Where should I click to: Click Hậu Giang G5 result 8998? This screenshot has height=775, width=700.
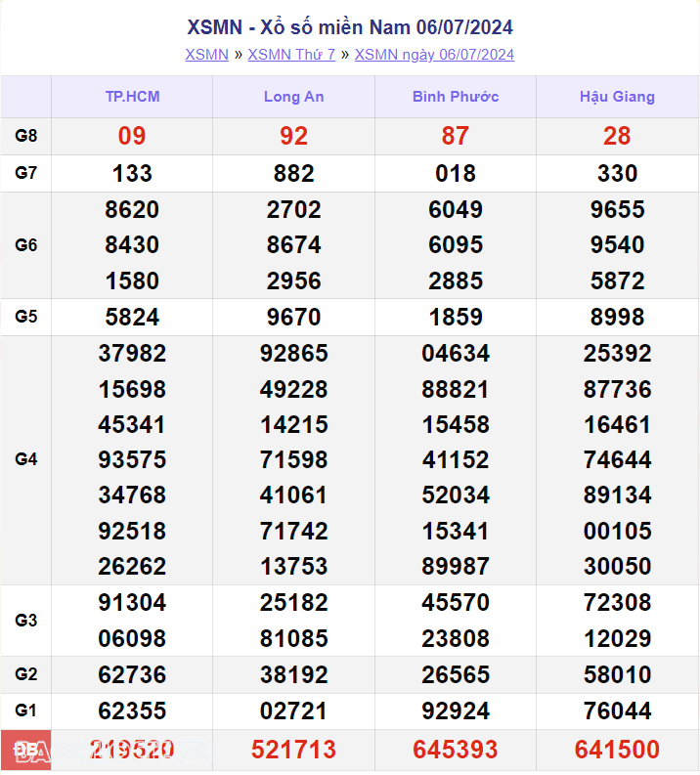click(x=617, y=318)
